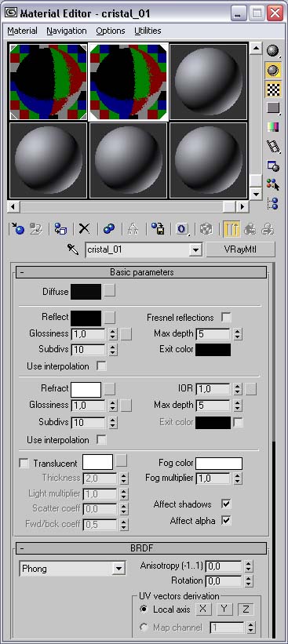Click the VRayMtl material type button
This screenshot has width=288, height=644.
pos(240,249)
